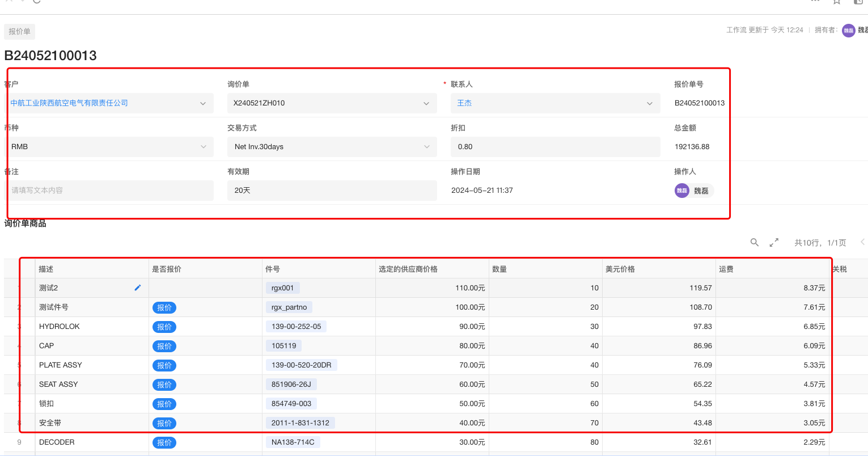Click the browser bookmark star icon
Viewport: 868px width, 456px height.
click(x=836, y=2)
